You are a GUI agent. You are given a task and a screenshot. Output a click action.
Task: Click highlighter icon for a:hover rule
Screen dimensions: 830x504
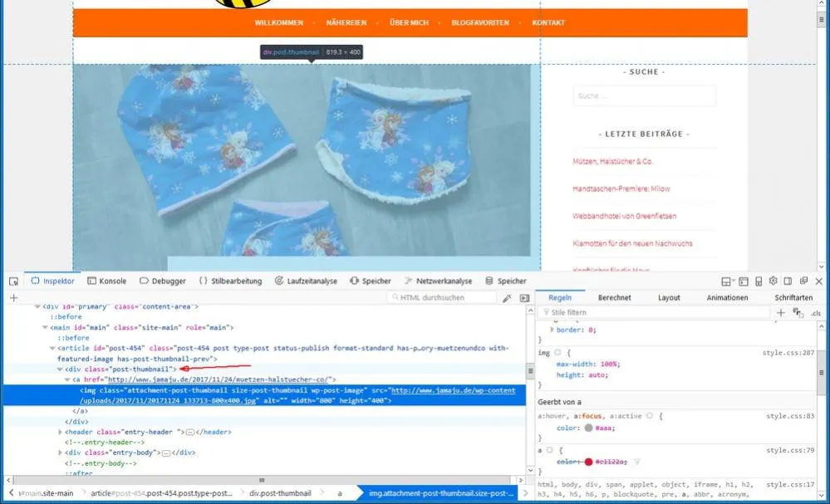point(650,416)
